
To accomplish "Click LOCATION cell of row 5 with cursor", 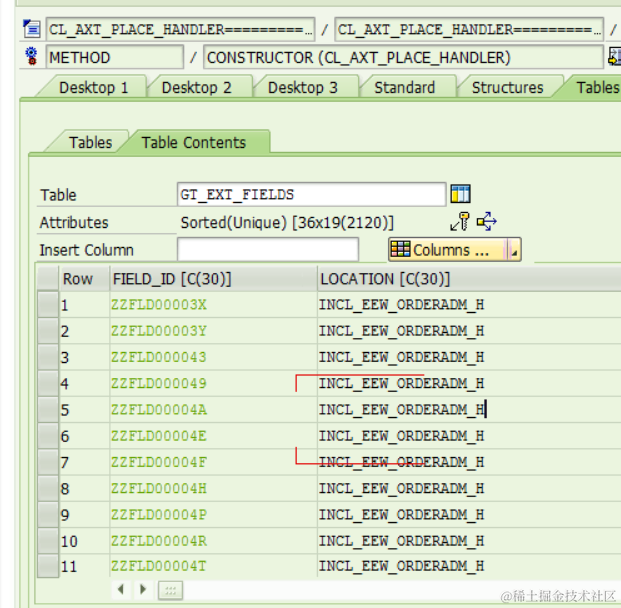I will coord(469,410).
